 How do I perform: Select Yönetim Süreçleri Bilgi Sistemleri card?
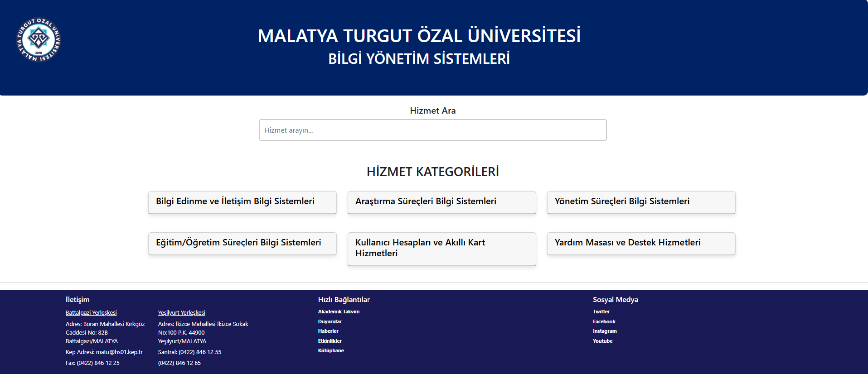(641, 202)
